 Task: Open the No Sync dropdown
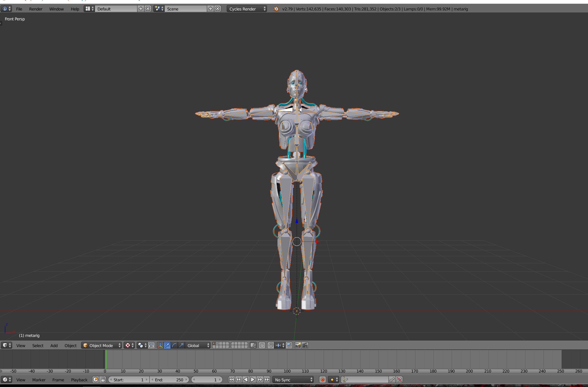pos(293,380)
